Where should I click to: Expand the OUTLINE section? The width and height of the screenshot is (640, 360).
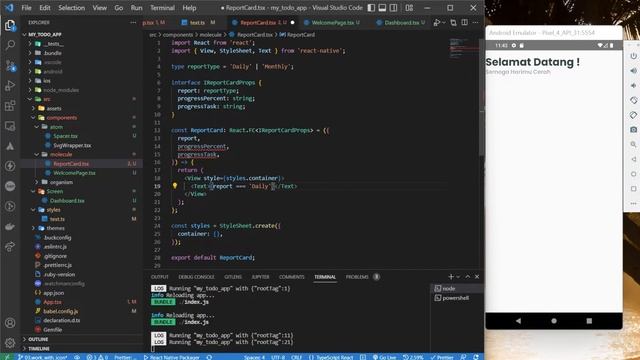tap(38, 339)
